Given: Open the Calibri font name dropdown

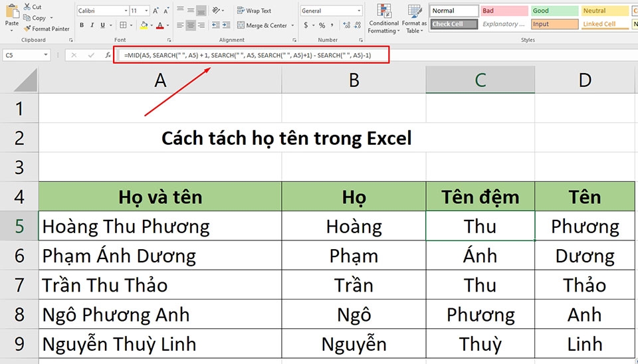Looking at the screenshot, I should [126, 11].
